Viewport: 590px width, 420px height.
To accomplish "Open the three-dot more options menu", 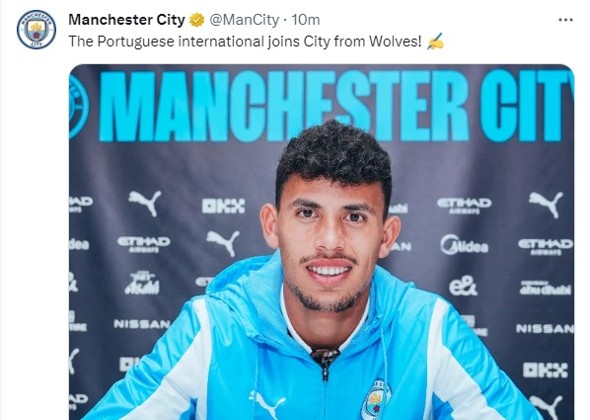I will (566, 20).
